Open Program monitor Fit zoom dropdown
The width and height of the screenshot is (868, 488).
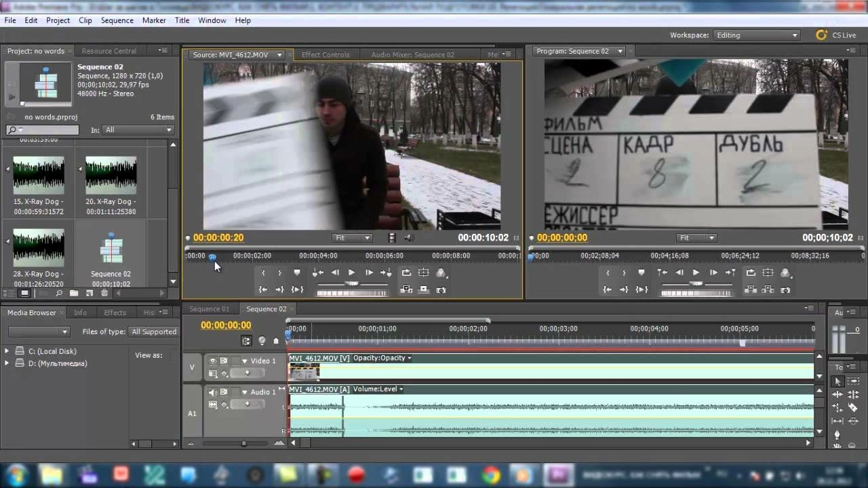coord(696,238)
